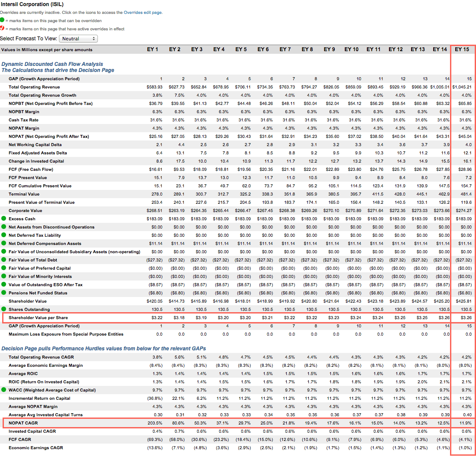Click green dot next to Pensions Net Funded Status

(3, 293)
